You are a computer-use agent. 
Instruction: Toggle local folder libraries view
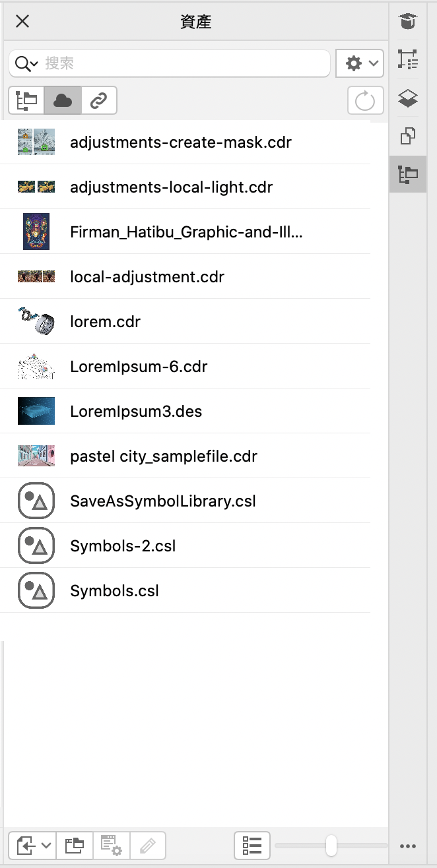pyautogui.click(x=26, y=101)
